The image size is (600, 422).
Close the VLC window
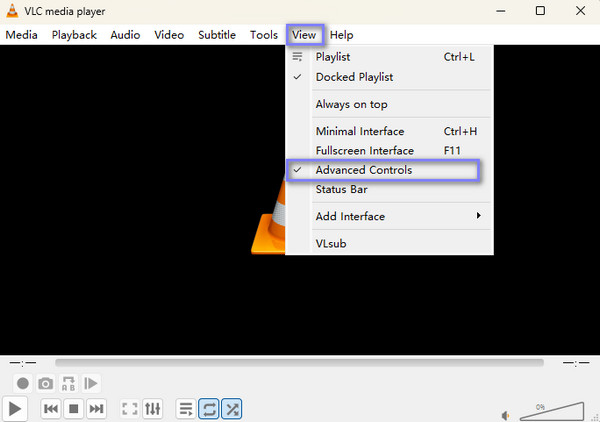[x=580, y=11]
